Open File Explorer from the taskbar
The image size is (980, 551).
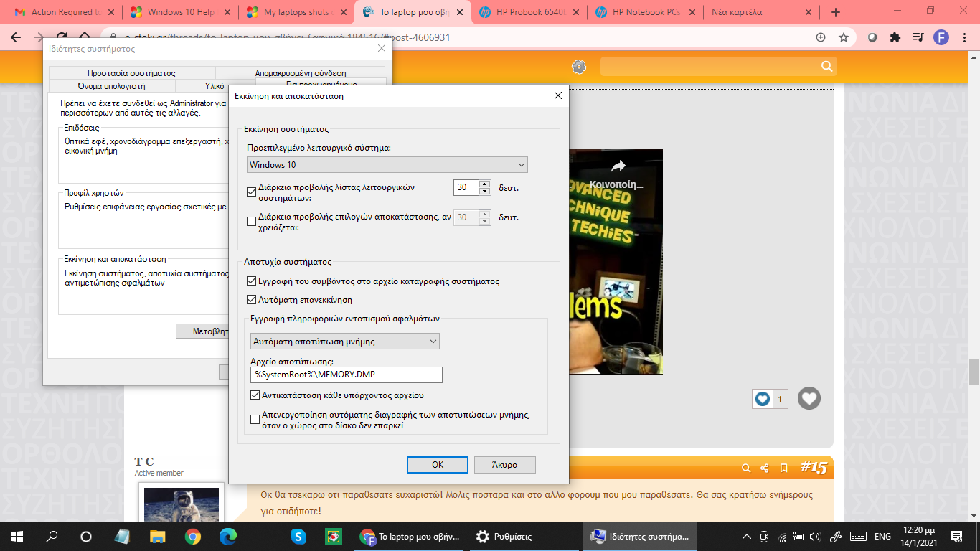[x=158, y=537]
